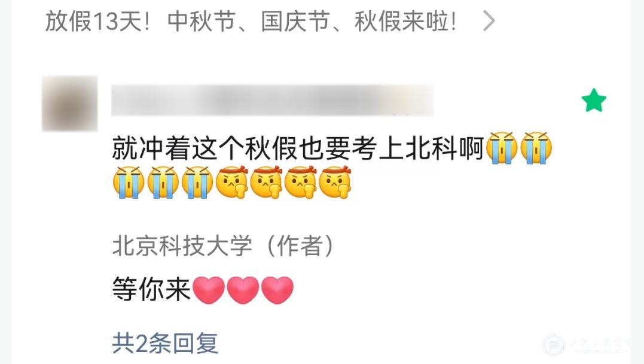The image size is (644, 364).
Task: Click the last red heart emoji
Action: point(277,290)
